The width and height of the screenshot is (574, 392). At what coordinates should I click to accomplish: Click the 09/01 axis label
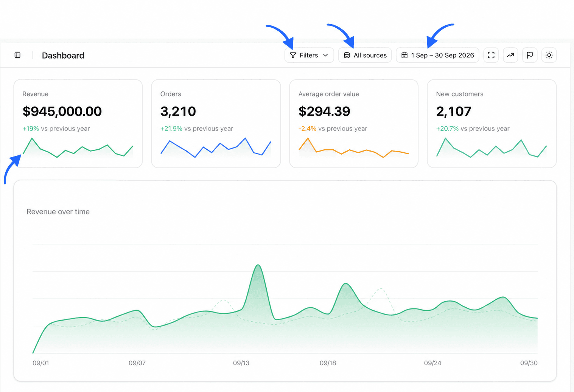point(41,363)
